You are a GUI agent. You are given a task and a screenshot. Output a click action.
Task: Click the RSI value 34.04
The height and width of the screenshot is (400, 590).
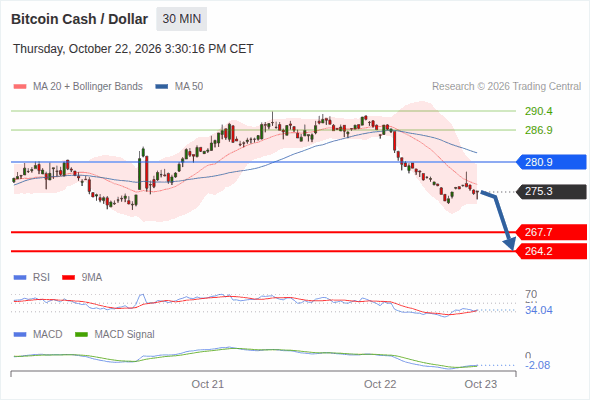click(x=539, y=310)
